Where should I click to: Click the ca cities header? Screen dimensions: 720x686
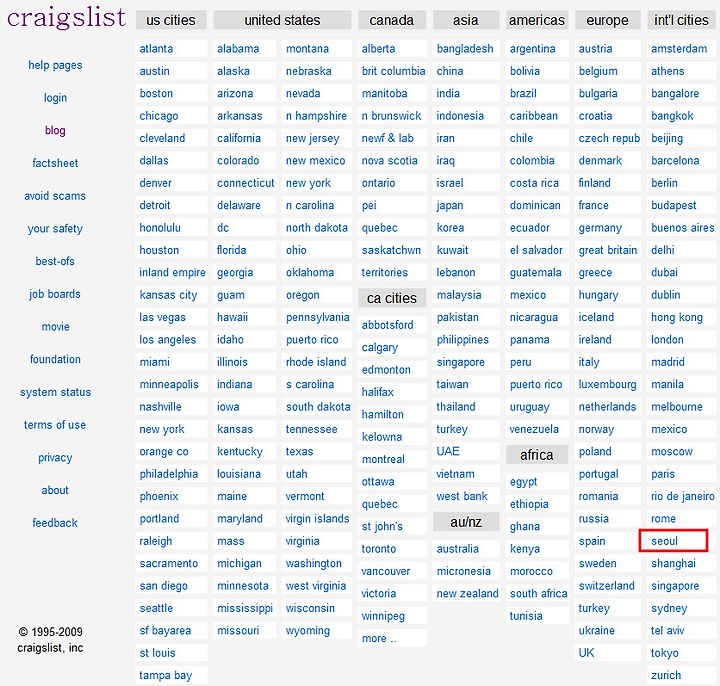click(392, 298)
